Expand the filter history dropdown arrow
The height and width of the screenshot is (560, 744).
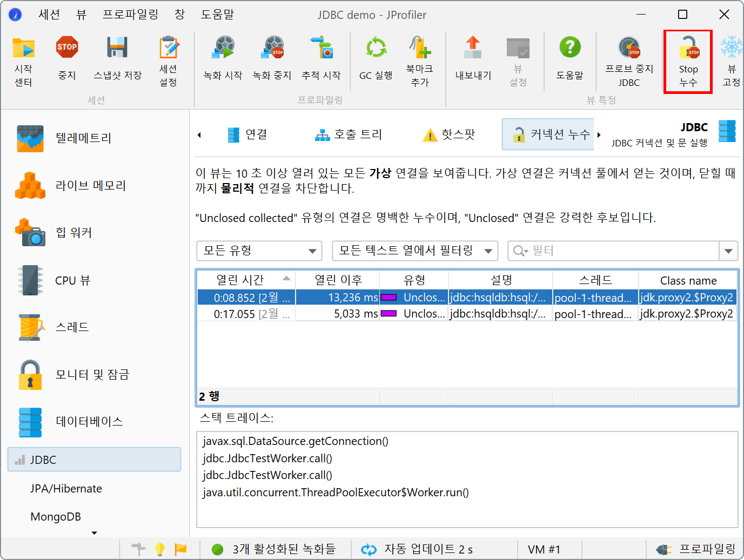[x=728, y=251]
